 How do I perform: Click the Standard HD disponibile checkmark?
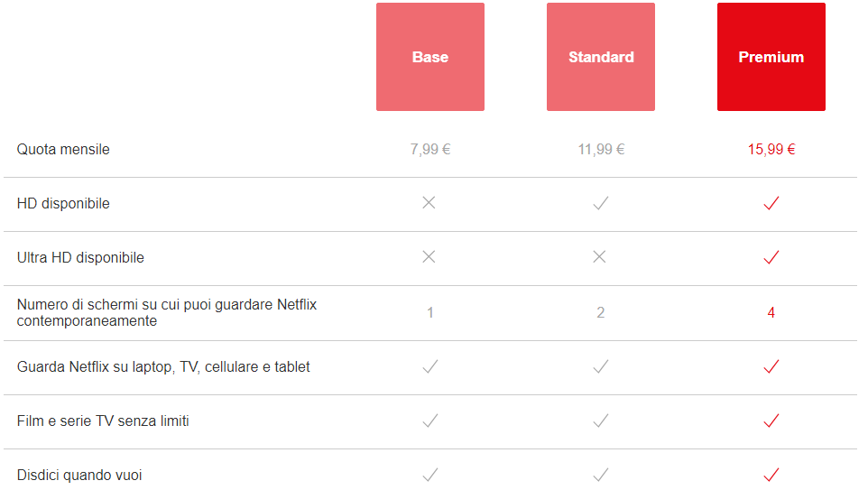[x=601, y=203]
